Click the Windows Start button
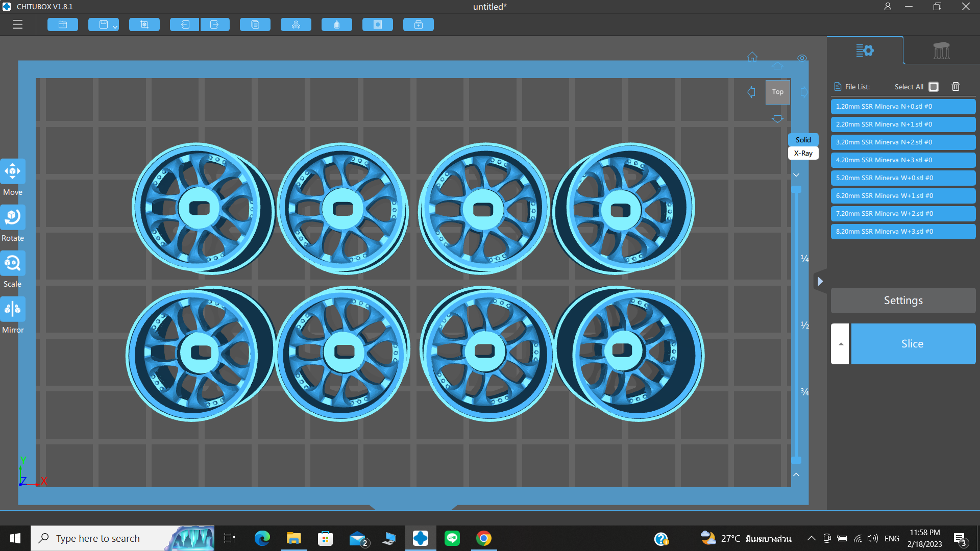 15,538
